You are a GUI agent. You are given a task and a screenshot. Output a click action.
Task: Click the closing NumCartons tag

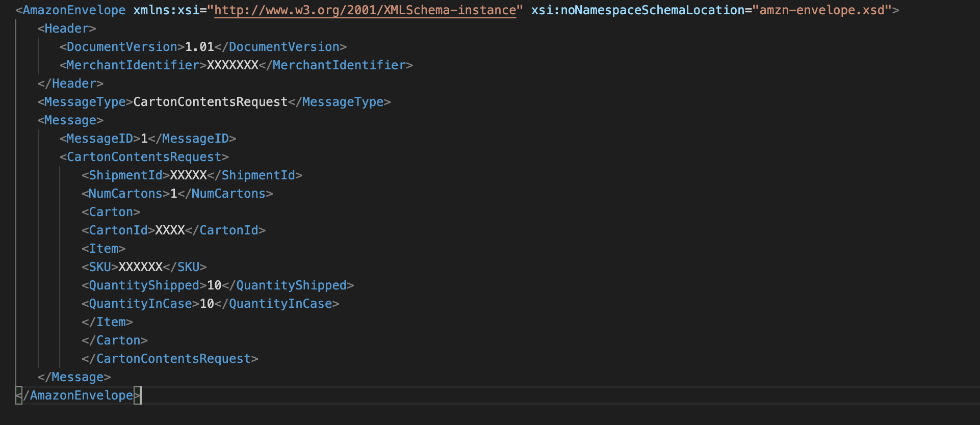tap(225, 194)
